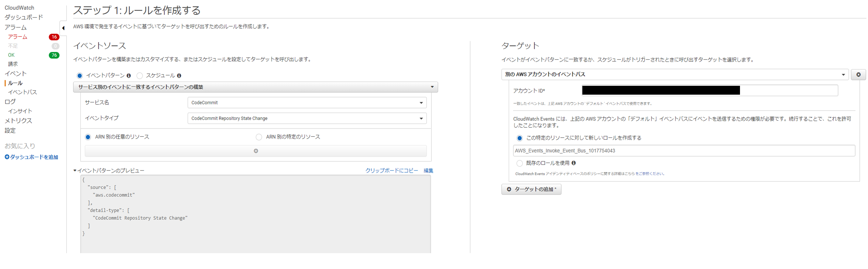Open ログ in the sidebar
The height and width of the screenshot is (269, 868).
(x=10, y=102)
